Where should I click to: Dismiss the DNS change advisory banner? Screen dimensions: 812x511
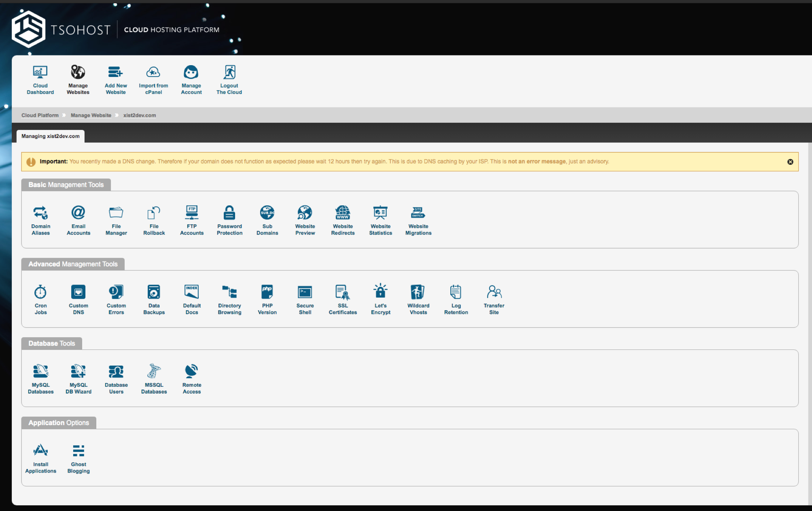(790, 162)
